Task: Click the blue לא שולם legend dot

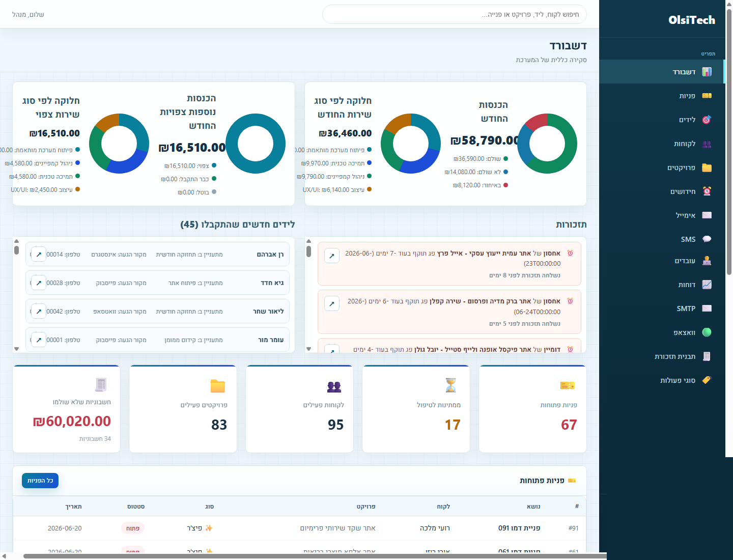Action: [505, 172]
